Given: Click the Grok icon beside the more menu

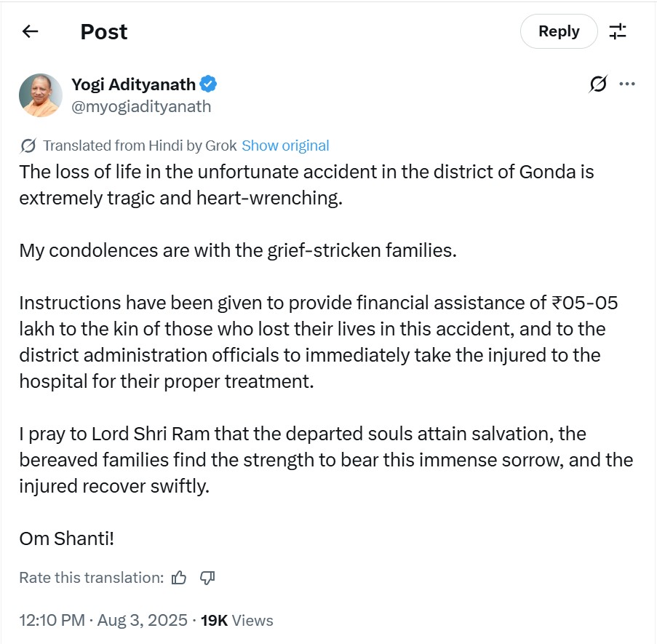Looking at the screenshot, I should click(597, 84).
